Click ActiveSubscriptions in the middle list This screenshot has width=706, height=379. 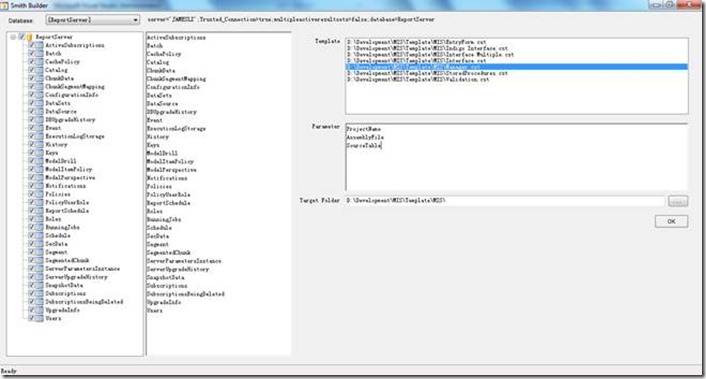click(176, 37)
